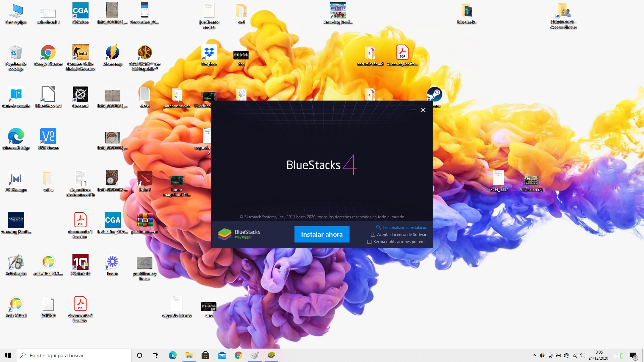This screenshot has height=362, width=644.
Task: Open BlueStacks installer in taskbar
Action: coord(271,355)
